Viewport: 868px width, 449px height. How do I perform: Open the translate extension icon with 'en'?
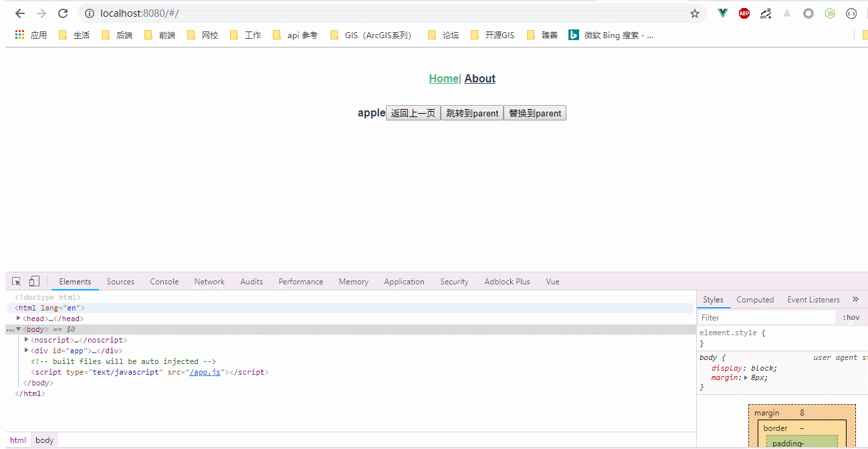coord(766,13)
